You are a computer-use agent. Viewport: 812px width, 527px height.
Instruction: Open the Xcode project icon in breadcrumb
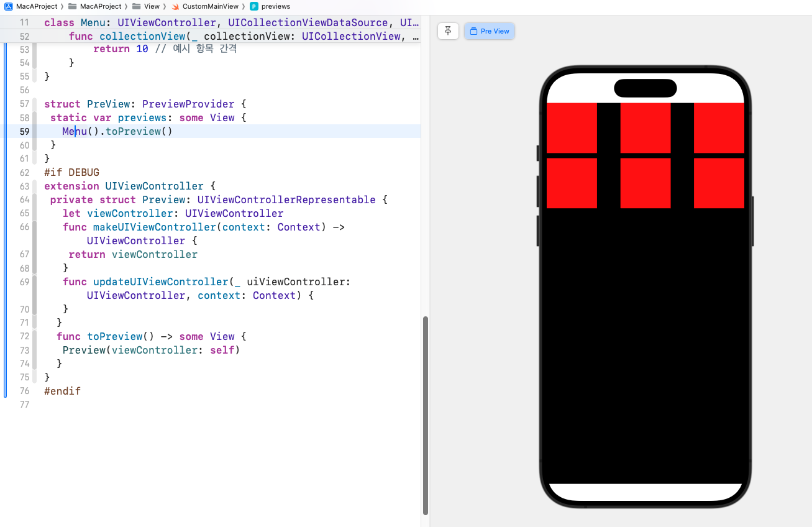[x=9, y=6]
